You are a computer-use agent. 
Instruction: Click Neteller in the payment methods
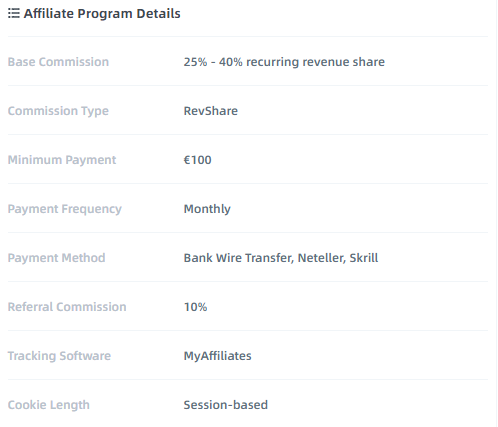[321, 258]
